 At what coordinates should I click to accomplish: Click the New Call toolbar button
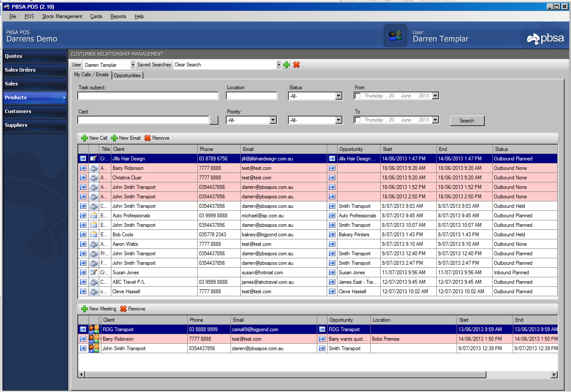(95, 138)
